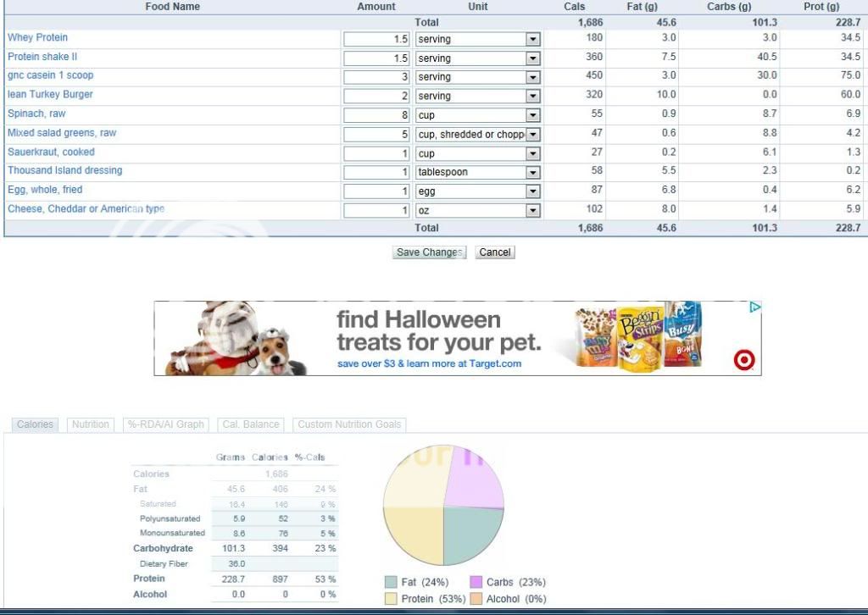Image resolution: width=868 pixels, height=615 pixels.
Task: Expand the unit dropdown for Spinach, raw
Action: click(x=532, y=115)
